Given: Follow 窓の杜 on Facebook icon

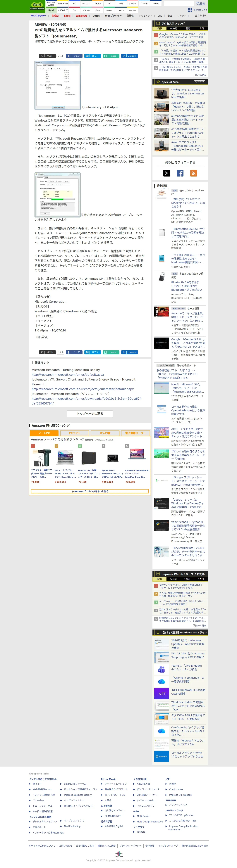Looking at the screenshot, I should pyautogui.click(x=180, y=173).
